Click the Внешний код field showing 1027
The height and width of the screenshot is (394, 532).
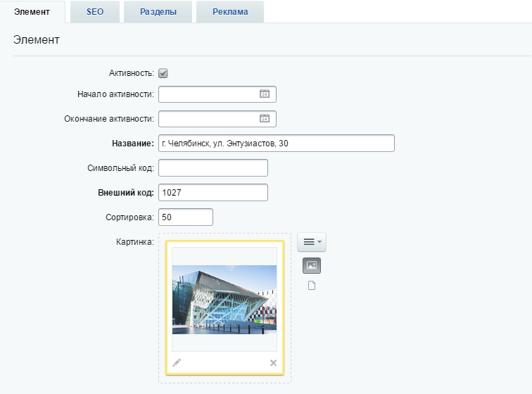(x=213, y=192)
